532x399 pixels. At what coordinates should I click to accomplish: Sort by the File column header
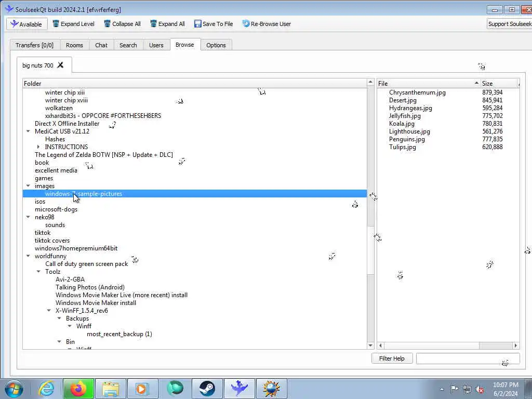point(429,84)
